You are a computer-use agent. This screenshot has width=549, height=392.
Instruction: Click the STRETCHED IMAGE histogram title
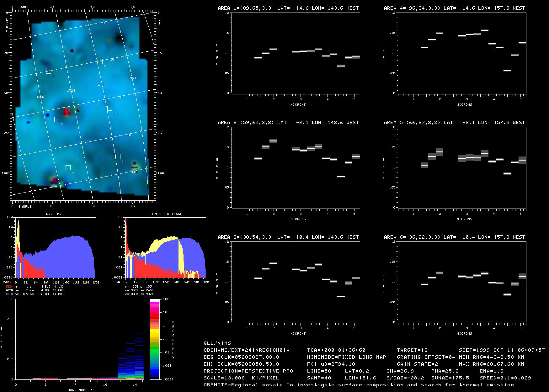coord(166,214)
